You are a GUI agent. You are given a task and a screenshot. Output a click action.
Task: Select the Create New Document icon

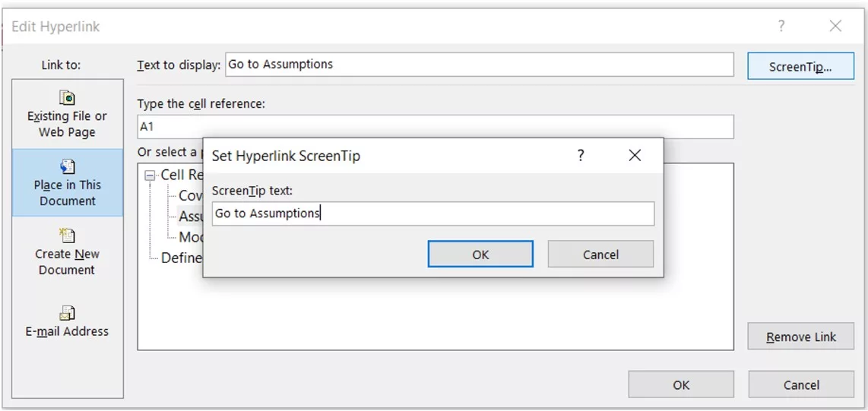tap(67, 236)
